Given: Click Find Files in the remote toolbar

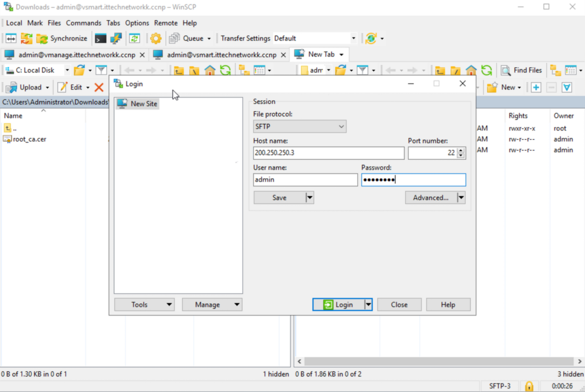Looking at the screenshot, I should pyautogui.click(x=521, y=70).
